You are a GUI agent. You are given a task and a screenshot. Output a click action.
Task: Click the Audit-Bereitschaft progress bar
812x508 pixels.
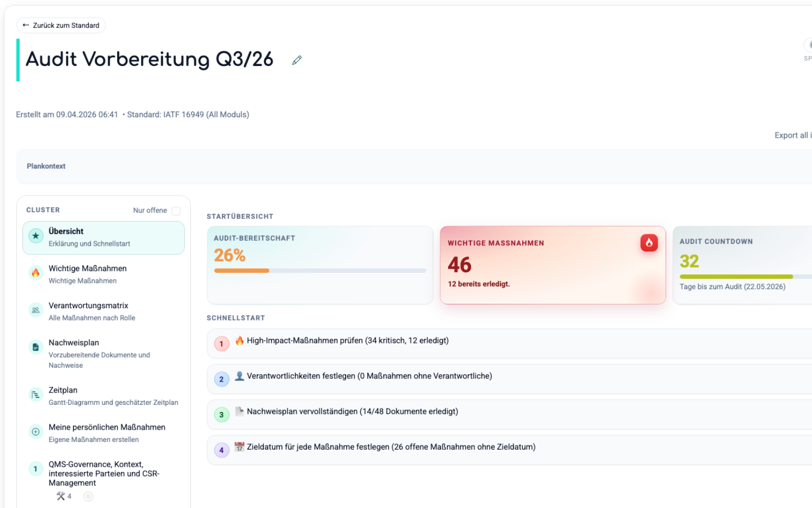pos(320,270)
